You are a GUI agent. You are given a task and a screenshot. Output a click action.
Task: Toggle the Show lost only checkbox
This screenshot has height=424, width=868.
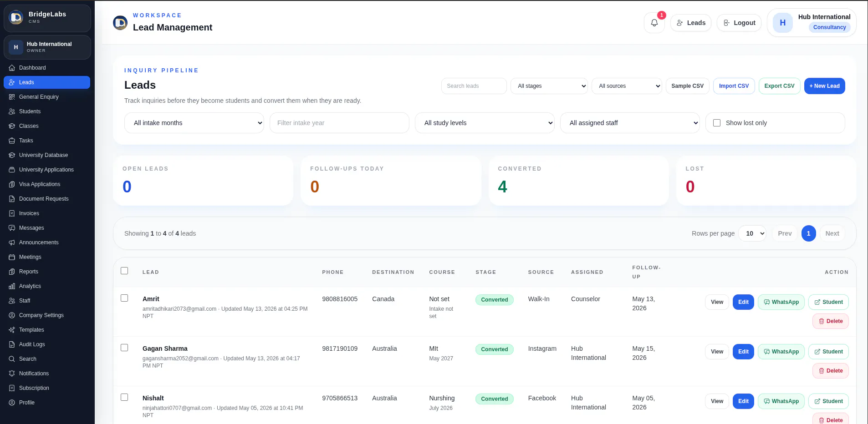coord(717,123)
